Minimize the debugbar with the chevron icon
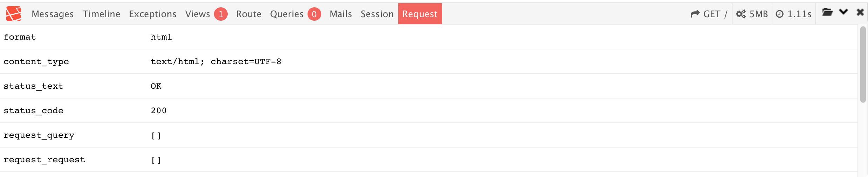The width and height of the screenshot is (868, 177). (x=843, y=12)
